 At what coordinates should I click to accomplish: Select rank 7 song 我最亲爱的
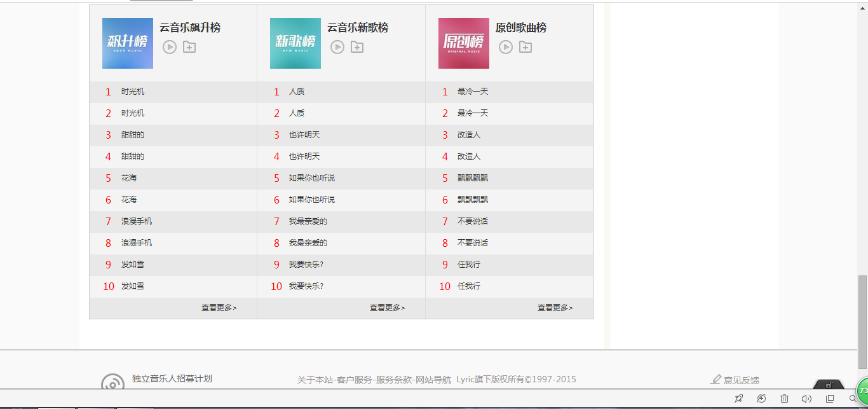coord(308,221)
